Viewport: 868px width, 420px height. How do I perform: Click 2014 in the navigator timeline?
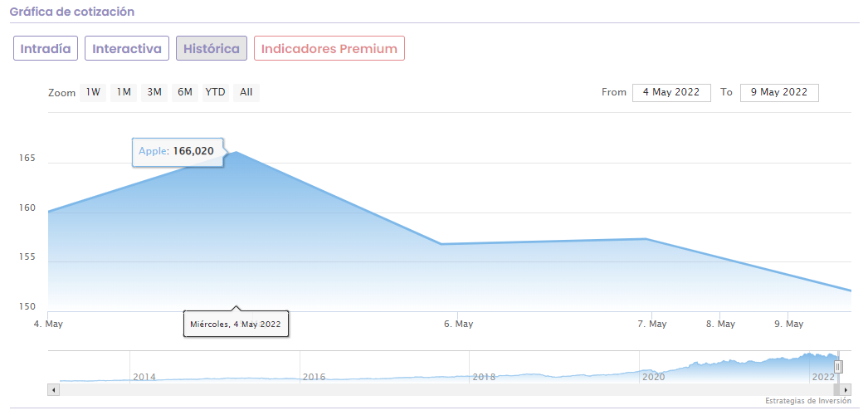click(144, 377)
